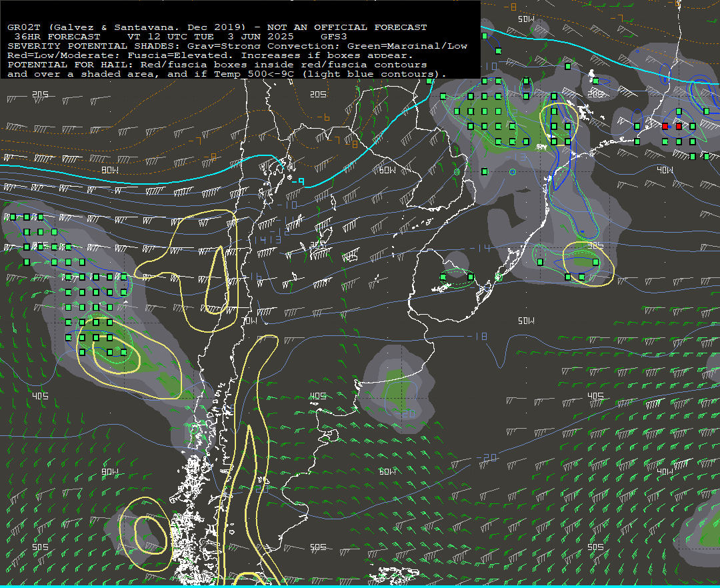720x588 pixels.
Task: Click the -20 label inside gray shaded blob
Action: click(x=405, y=414)
